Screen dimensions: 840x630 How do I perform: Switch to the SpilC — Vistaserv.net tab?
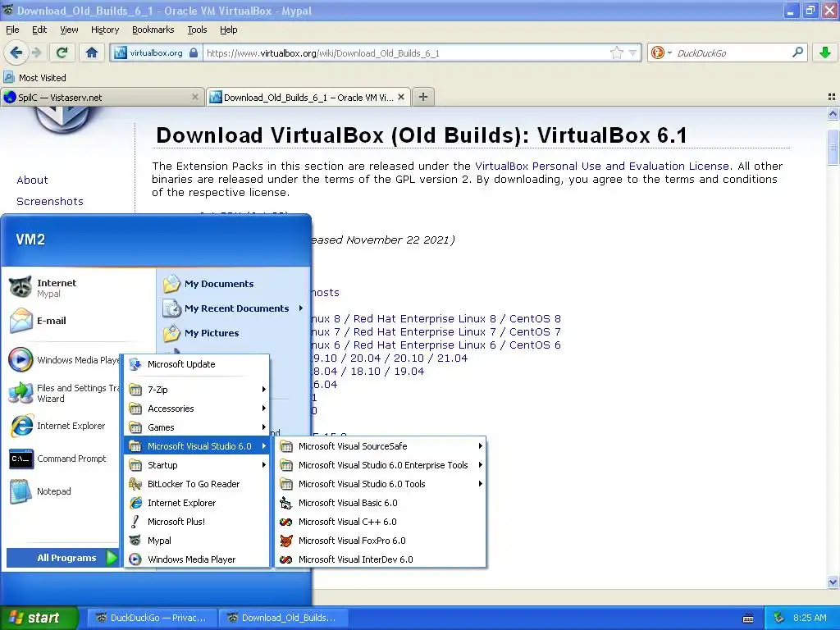point(102,97)
